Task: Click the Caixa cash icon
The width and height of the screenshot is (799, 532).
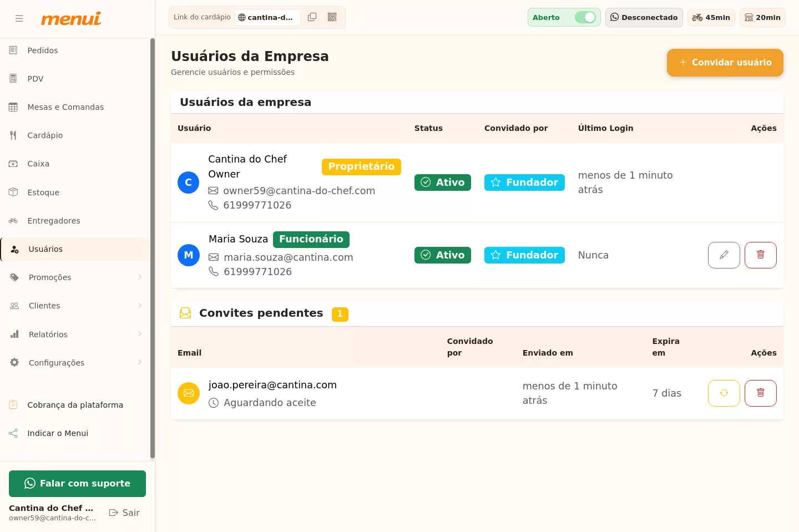Action: click(13, 164)
